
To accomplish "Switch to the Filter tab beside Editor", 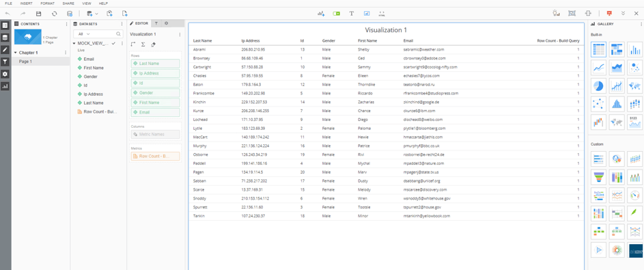I will [x=156, y=23].
